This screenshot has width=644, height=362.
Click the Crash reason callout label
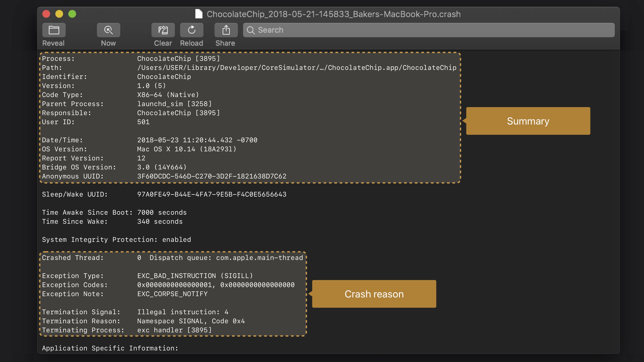[374, 294]
